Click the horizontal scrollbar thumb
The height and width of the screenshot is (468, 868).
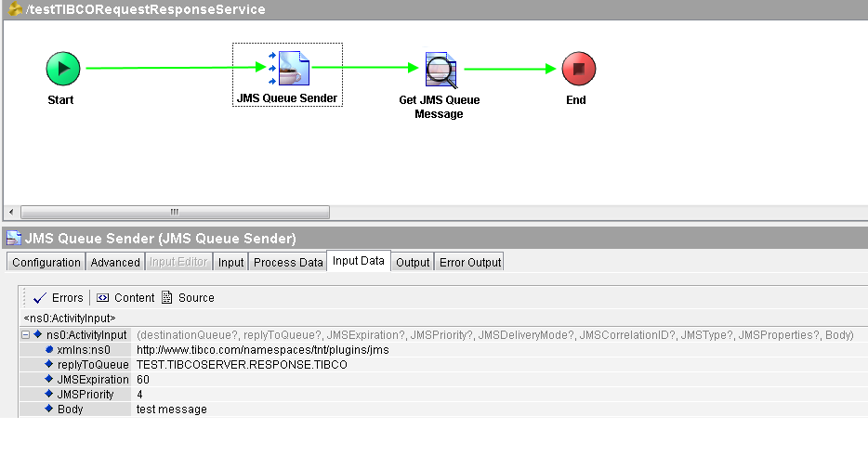(174, 212)
